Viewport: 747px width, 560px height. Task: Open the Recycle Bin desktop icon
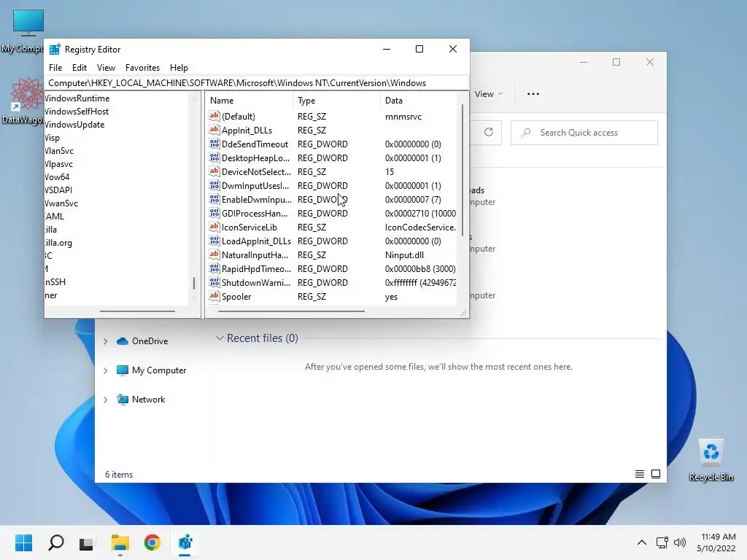(x=711, y=459)
